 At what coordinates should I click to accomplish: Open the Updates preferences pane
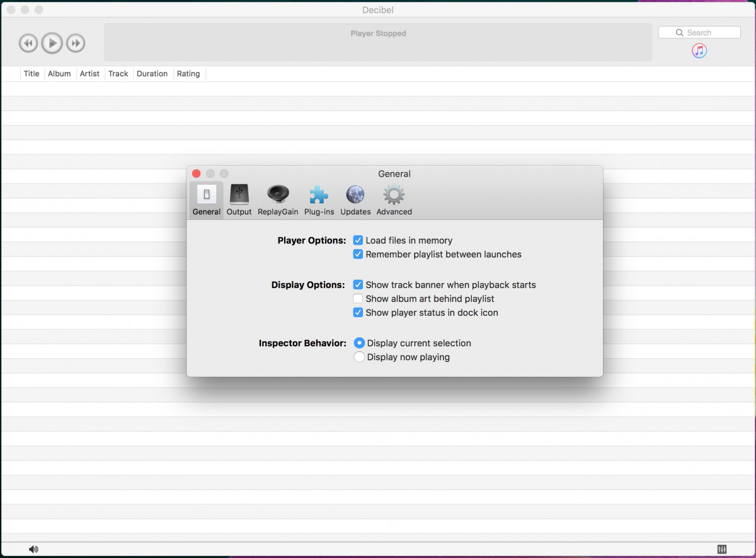pyautogui.click(x=355, y=201)
